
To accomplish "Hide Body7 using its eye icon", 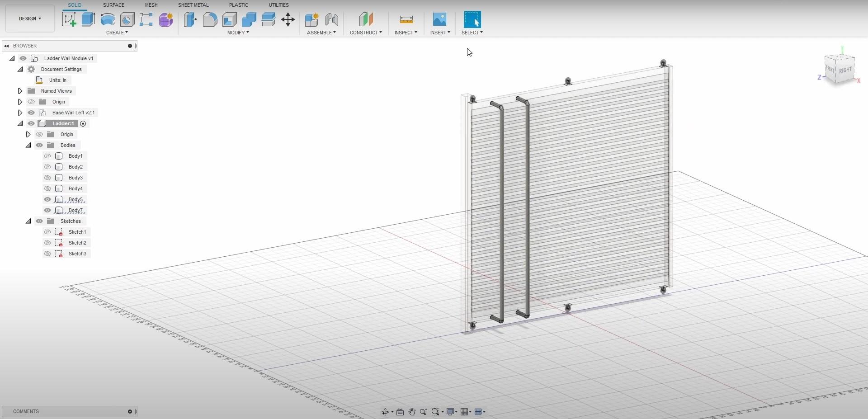I will coord(47,210).
